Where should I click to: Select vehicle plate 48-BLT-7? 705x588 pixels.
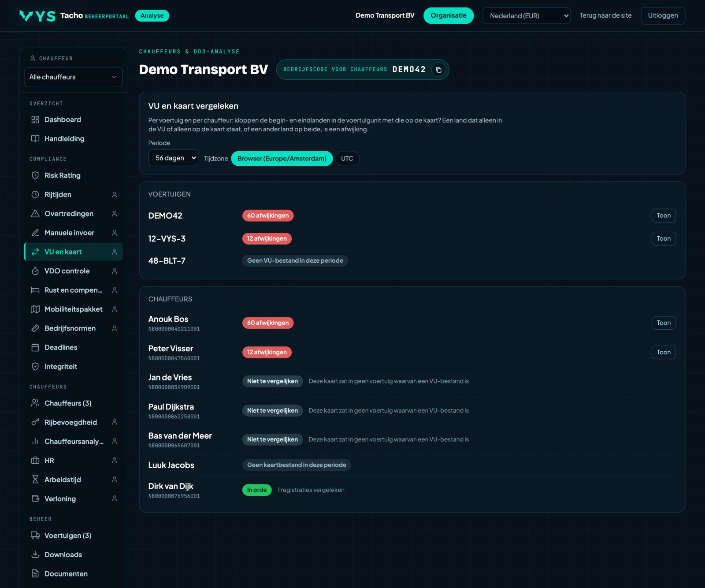[x=167, y=261]
